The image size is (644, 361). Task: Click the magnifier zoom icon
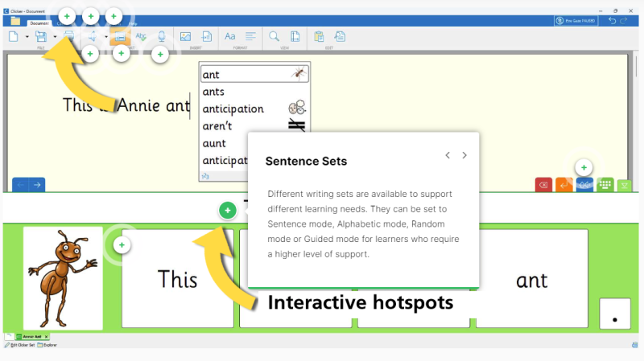coord(274,36)
